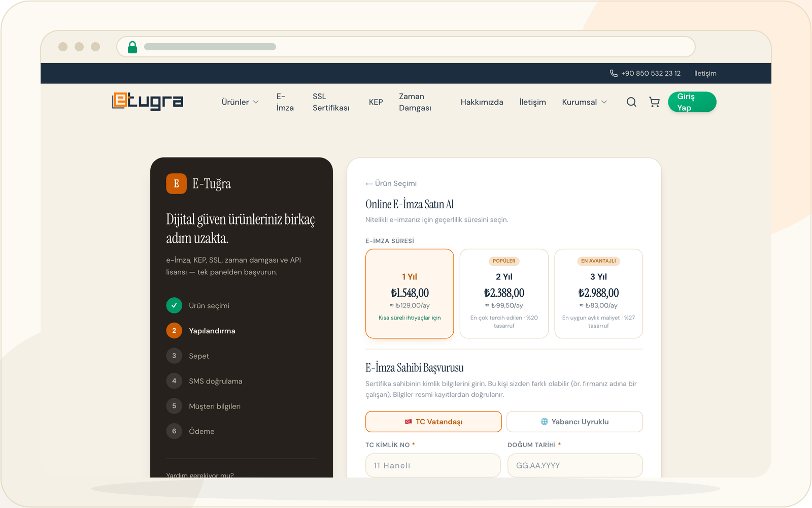This screenshot has width=812, height=508.
Task: Expand the Ürünler dropdown menu
Action: [240, 102]
